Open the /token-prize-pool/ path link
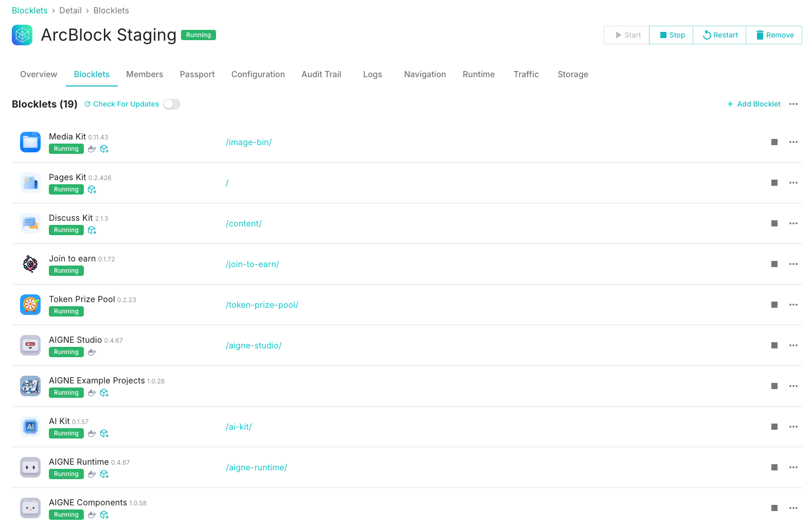The height and width of the screenshot is (527, 812). (262, 305)
